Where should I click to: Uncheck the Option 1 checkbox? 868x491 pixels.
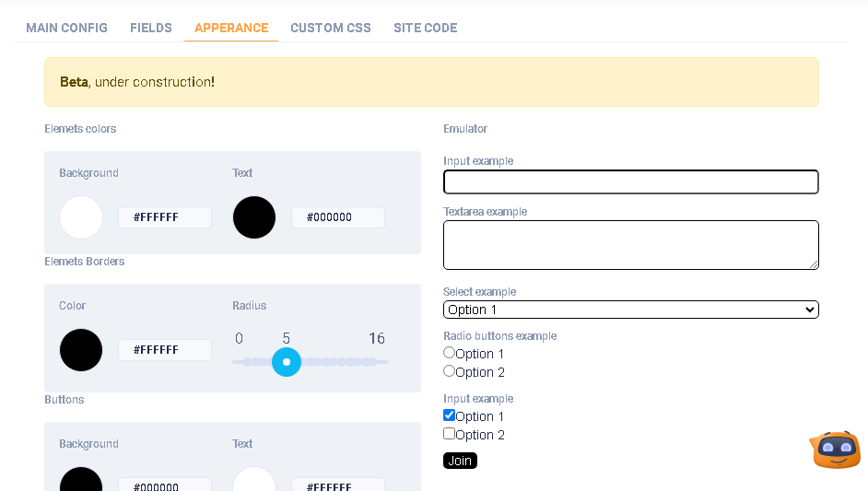coord(450,415)
